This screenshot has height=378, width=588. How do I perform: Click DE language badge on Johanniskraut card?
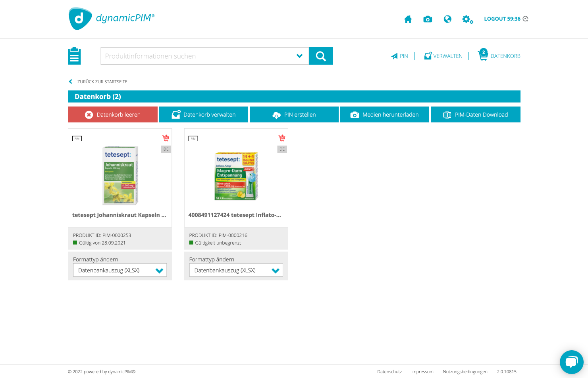166,149
